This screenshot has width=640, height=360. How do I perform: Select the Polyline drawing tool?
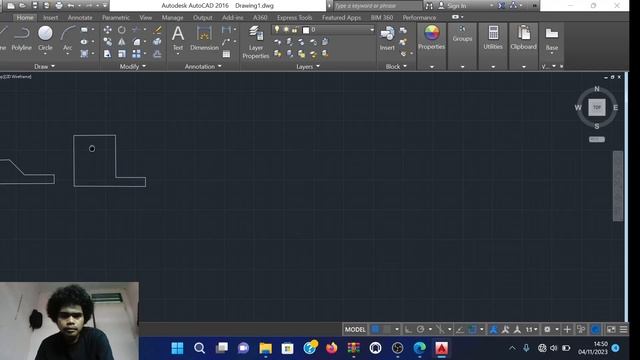21,39
